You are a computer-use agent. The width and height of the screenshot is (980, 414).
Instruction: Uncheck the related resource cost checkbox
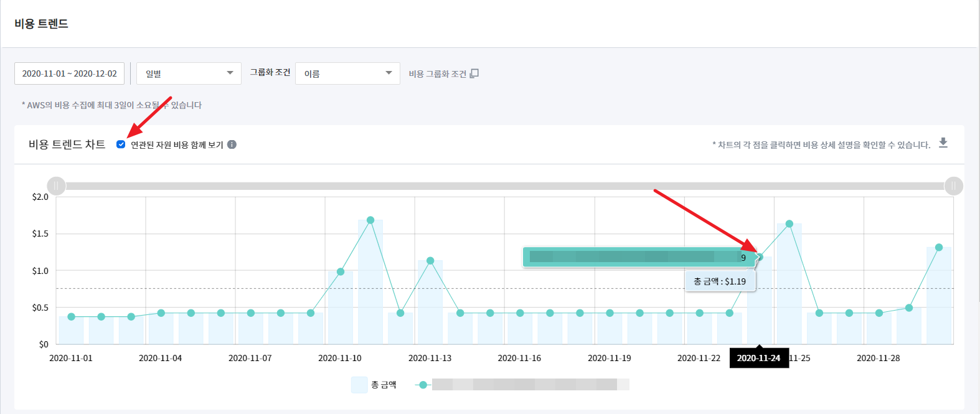121,144
